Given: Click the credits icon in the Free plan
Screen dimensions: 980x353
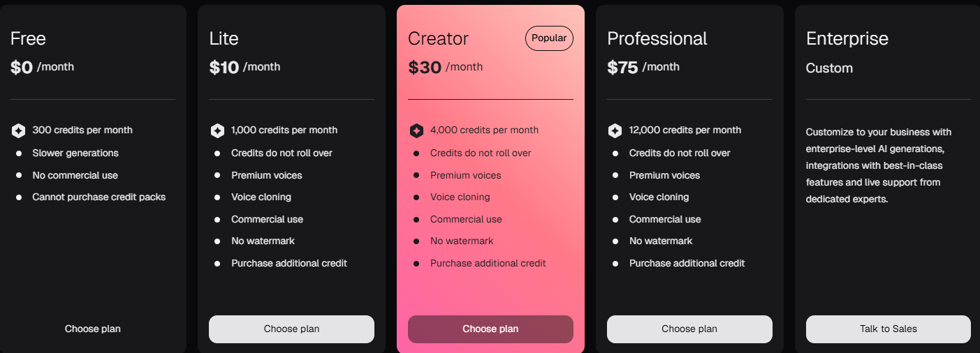Looking at the screenshot, I should click(x=18, y=130).
